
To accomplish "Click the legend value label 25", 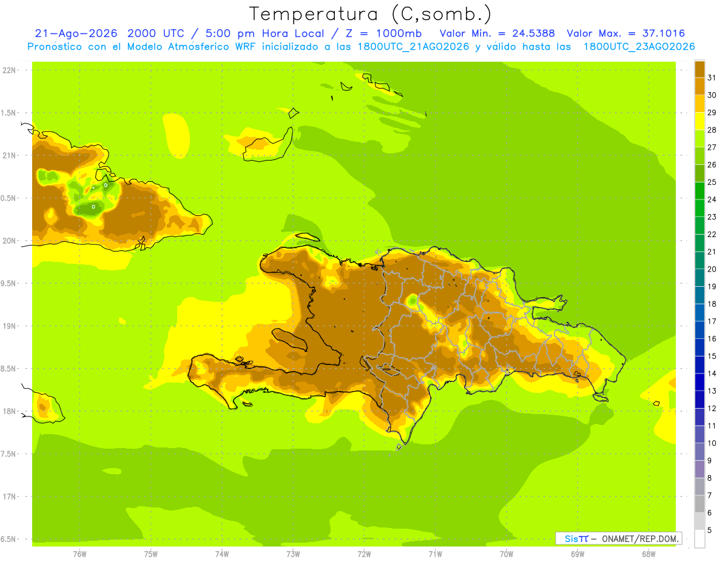I will 712,182.
